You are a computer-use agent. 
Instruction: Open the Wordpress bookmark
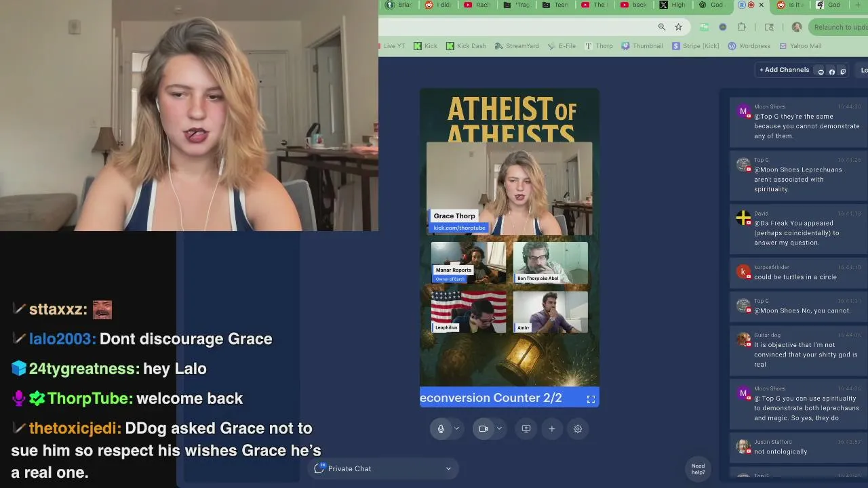coord(749,46)
